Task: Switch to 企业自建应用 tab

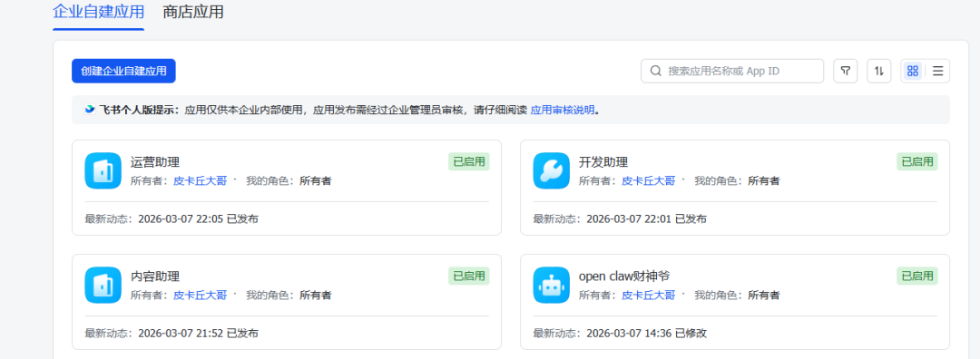Action: click(99, 13)
